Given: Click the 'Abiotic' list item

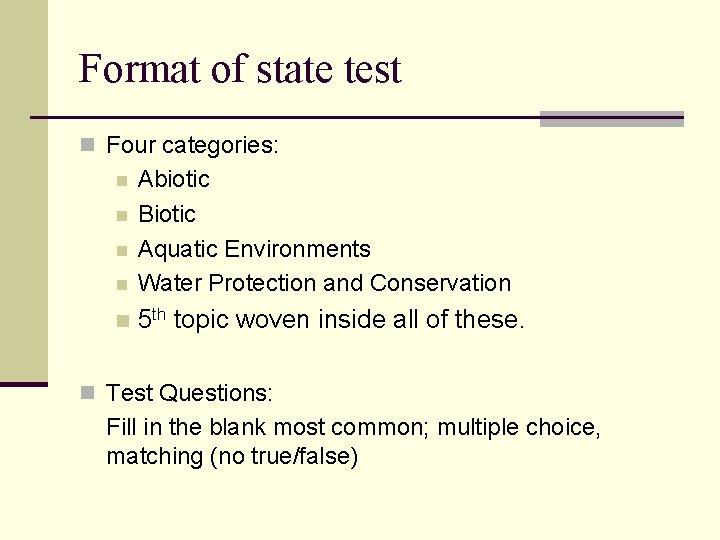Looking at the screenshot, I should pyautogui.click(x=174, y=179).
